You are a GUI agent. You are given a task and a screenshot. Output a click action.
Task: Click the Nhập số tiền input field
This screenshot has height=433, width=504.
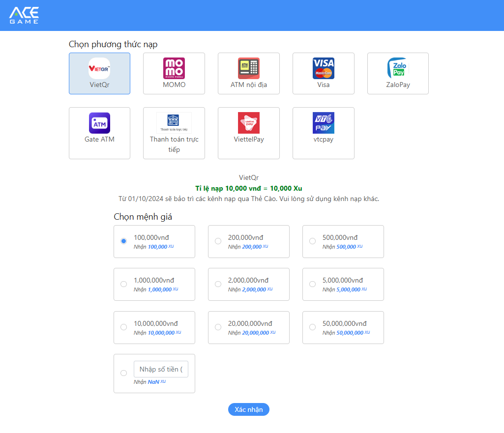(161, 369)
